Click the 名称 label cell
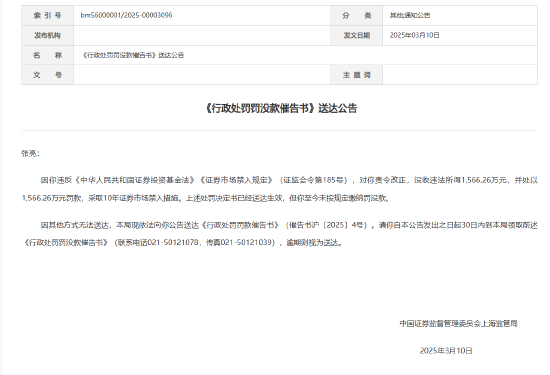The height and width of the screenshot is (375, 550). pyautogui.click(x=47, y=55)
